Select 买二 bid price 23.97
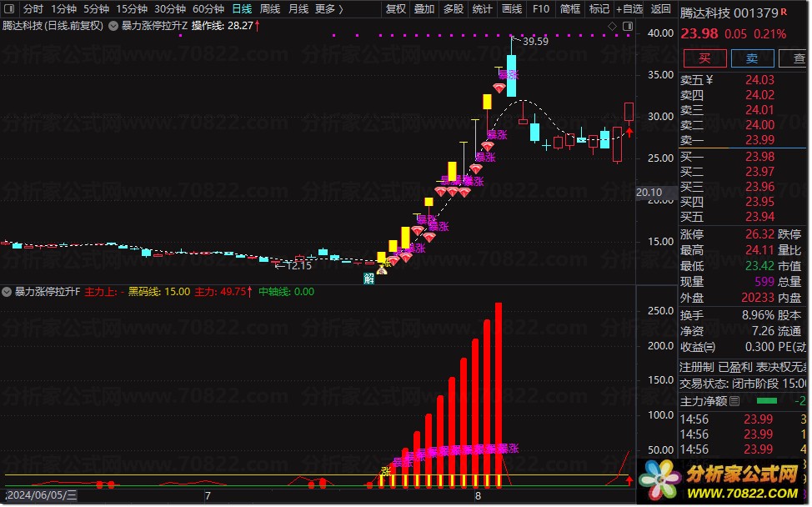The height and width of the screenshot is (507, 812). click(x=759, y=172)
